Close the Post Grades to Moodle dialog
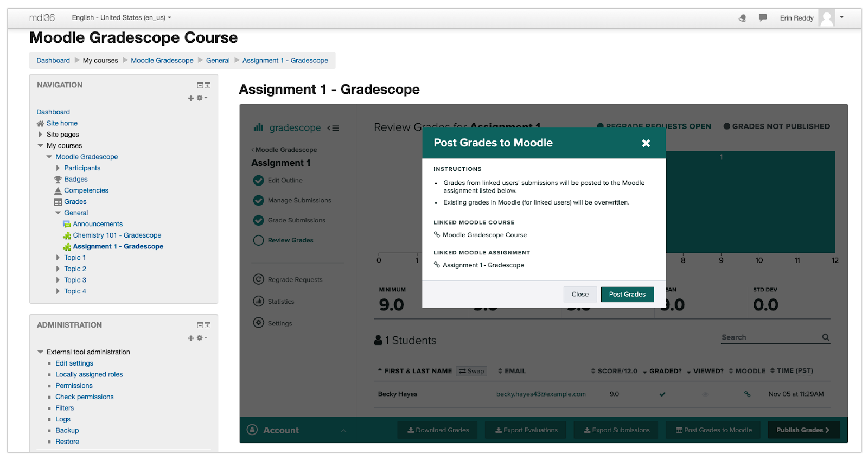This screenshot has height=460, width=868. click(646, 143)
